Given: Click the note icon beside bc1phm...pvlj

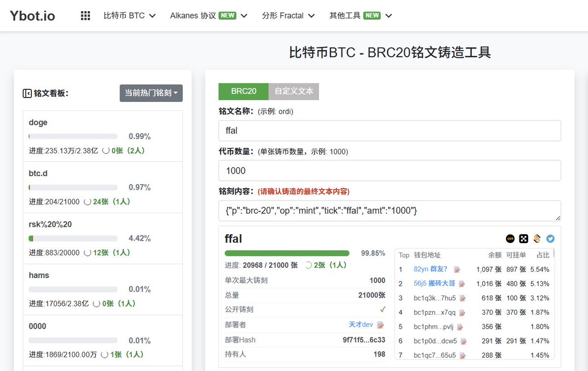Looking at the screenshot, I should coord(460,327).
